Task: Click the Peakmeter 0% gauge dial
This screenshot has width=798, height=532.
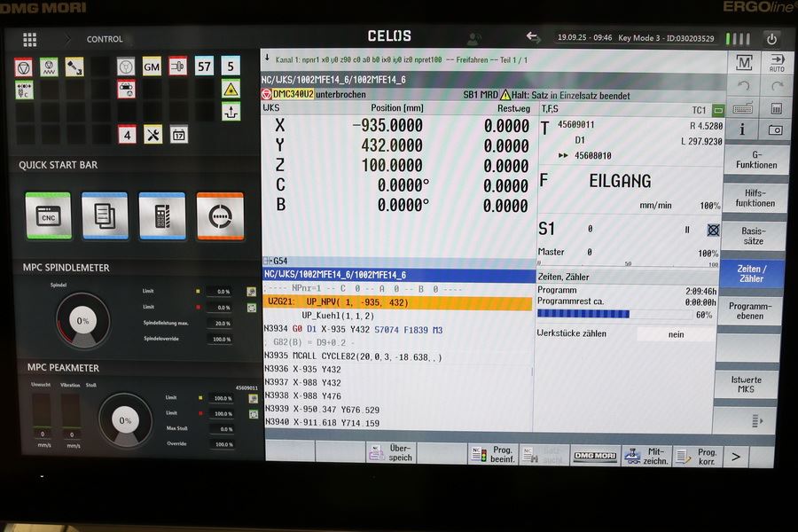Action: 125,420
